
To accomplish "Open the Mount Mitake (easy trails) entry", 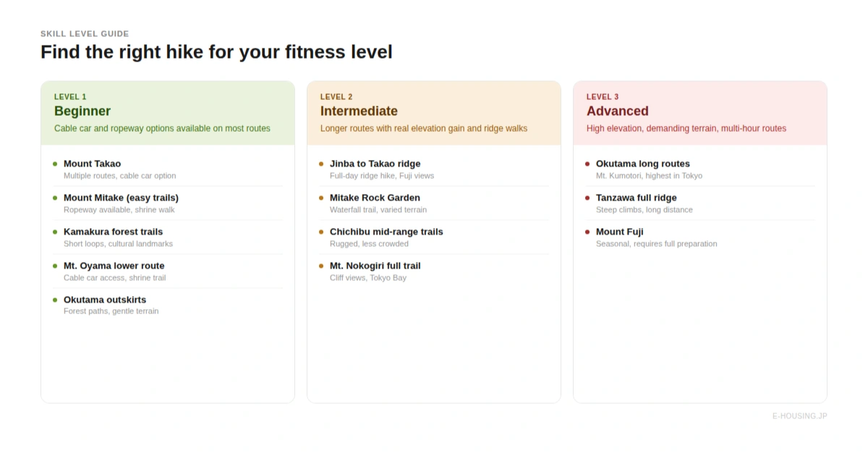I will point(121,198).
